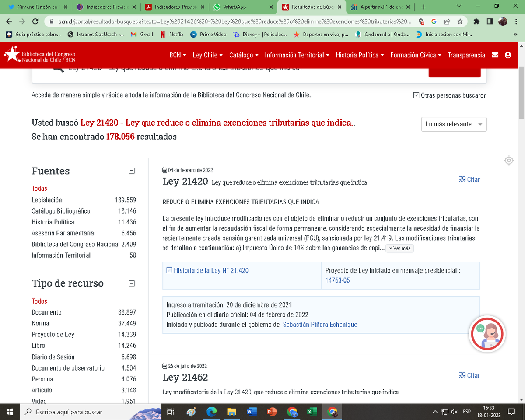Viewport: 525px width, 420px height.
Task: Open the BCN dropdown menu
Action: [178, 55]
